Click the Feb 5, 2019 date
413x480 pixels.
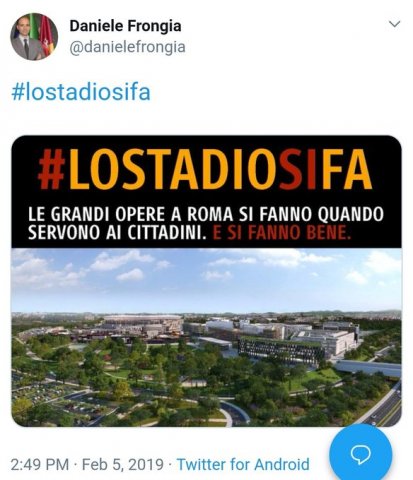(x=123, y=464)
